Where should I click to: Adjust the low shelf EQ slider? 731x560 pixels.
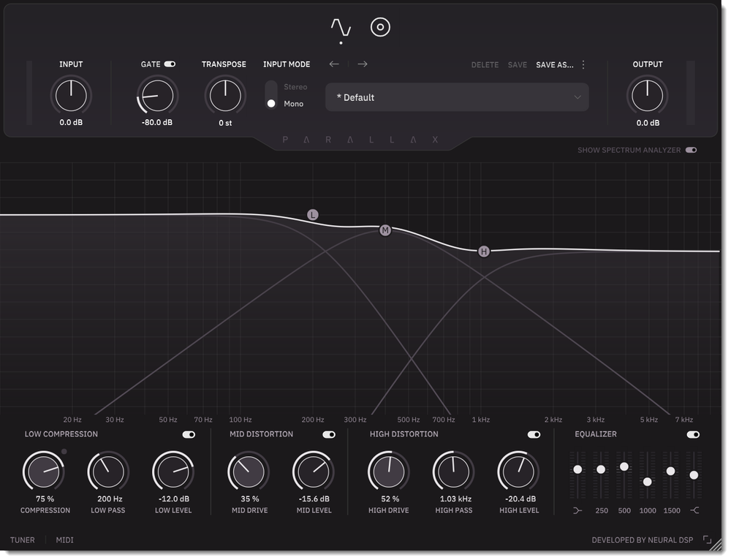tap(577, 469)
